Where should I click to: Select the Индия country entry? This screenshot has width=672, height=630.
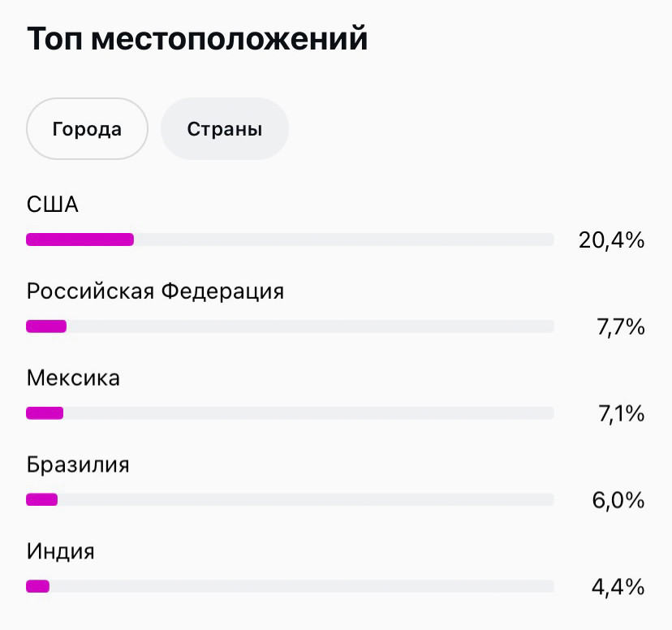[61, 551]
